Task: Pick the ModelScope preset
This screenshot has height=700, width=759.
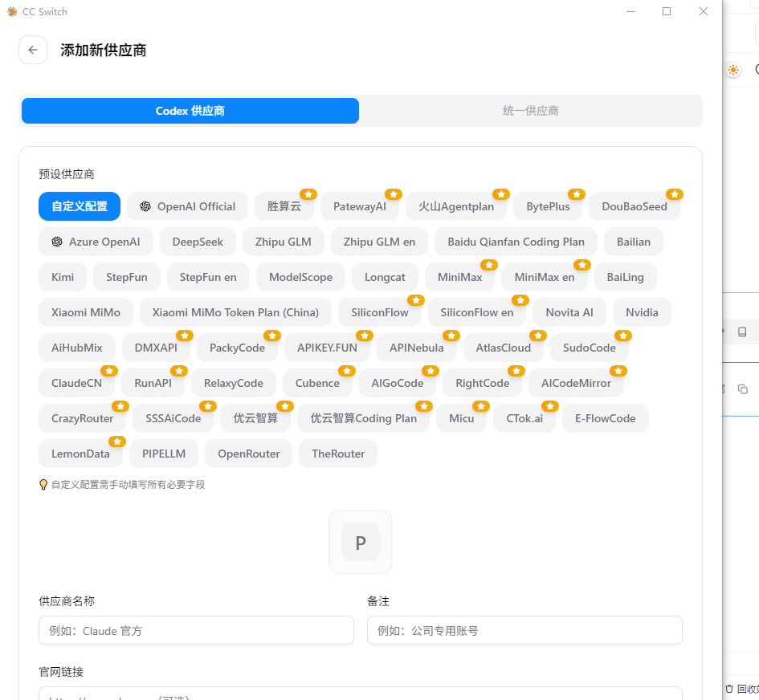Action: click(300, 277)
